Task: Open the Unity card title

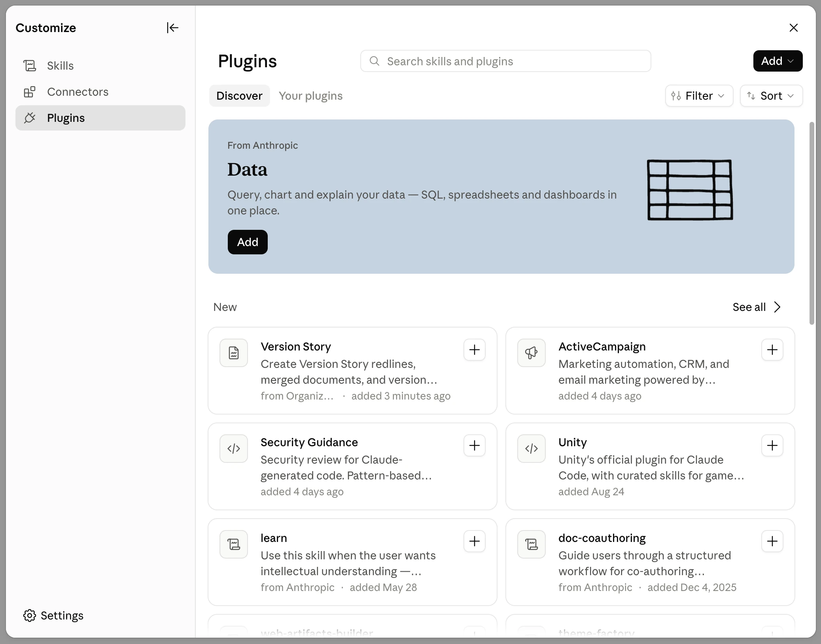Action: [x=573, y=442]
